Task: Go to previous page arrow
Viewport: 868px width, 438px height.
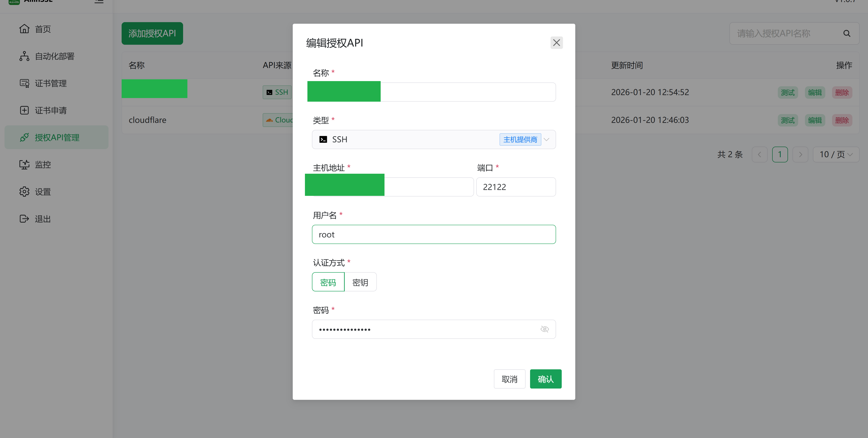Action: pyautogui.click(x=759, y=155)
